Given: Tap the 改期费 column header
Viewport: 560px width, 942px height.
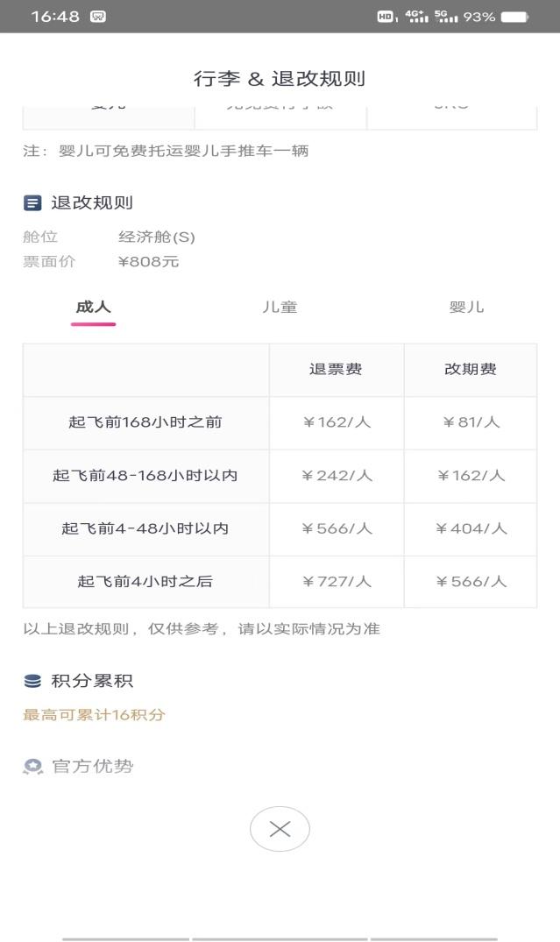Looking at the screenshot, I should point(471,370).
